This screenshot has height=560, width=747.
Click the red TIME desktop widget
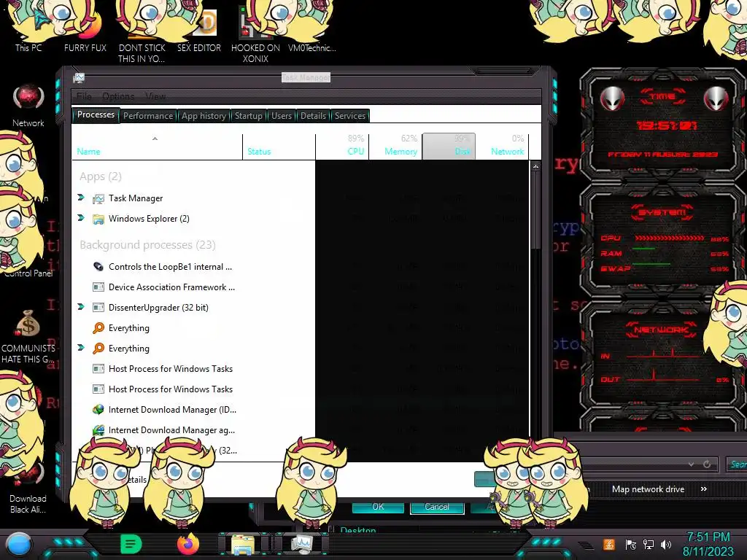662,125
